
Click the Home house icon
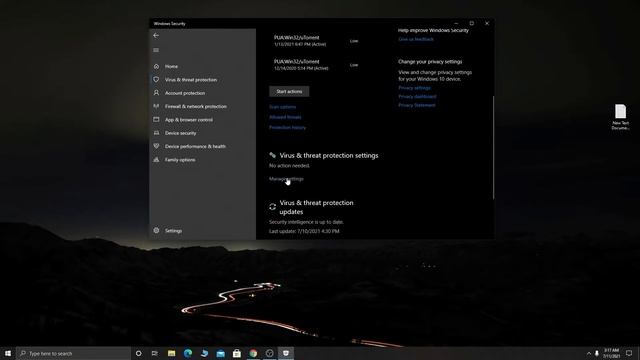(x=156, y=66)
